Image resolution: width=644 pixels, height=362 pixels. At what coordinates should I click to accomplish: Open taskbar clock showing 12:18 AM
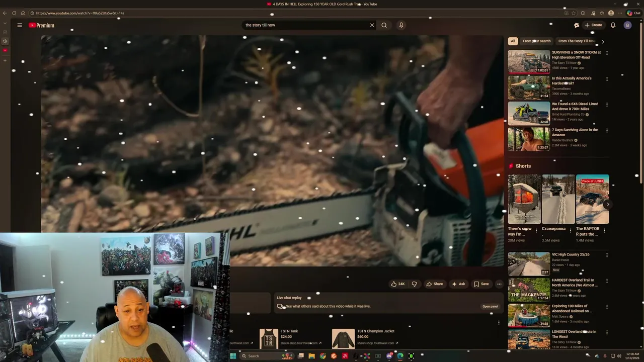pyautogui.click(x=632, y=356)
